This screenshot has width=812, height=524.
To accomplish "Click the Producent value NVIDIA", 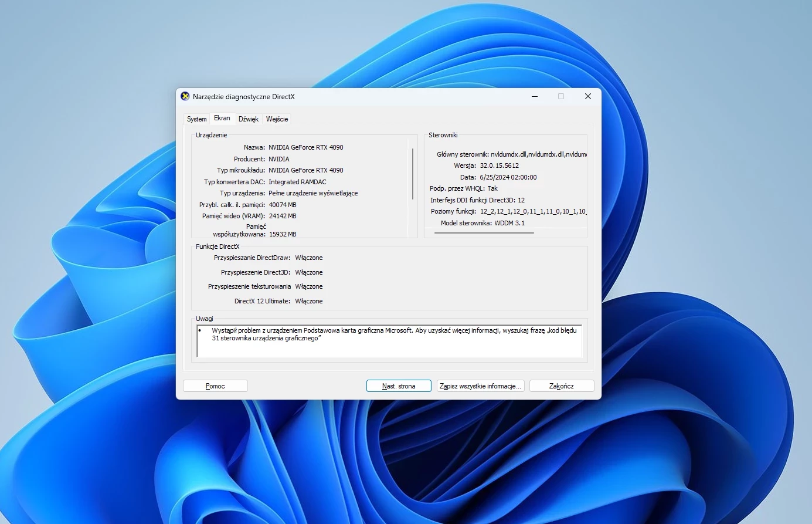I will [x=279, y=159].
